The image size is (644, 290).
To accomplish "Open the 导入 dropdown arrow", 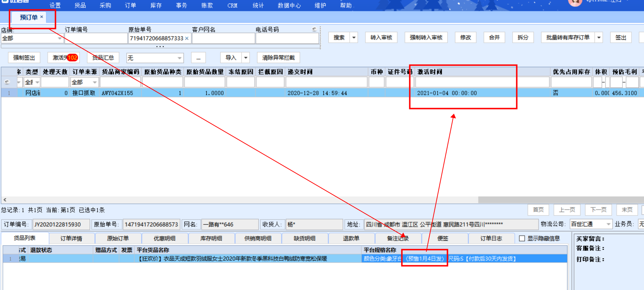I will click(x=246, y=58).
